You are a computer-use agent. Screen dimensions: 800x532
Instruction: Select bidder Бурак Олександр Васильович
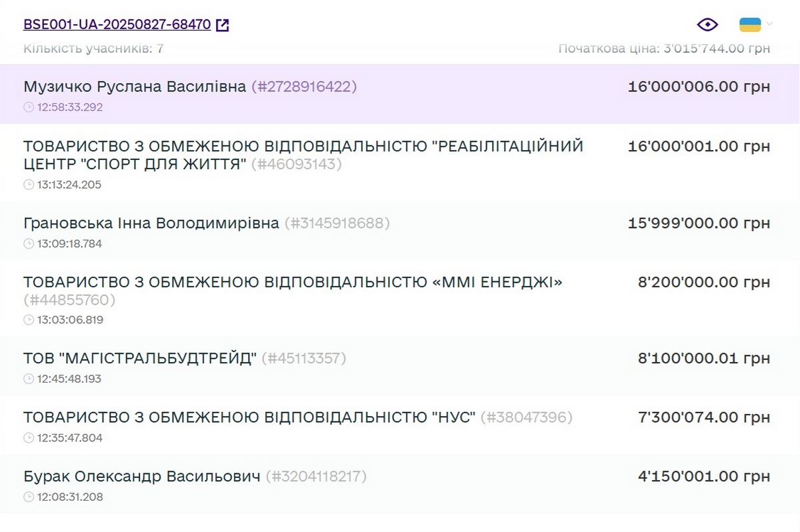(141, 477)
